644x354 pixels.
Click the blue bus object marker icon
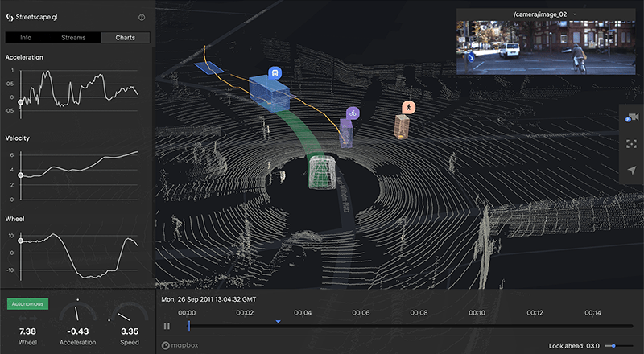coord(275,73)
